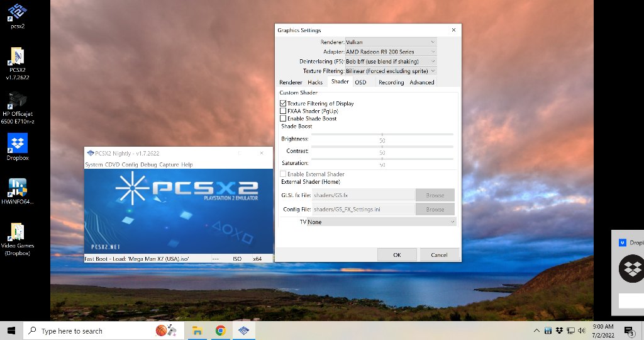
Task: Click Browse for GLSL fx File
Action: pyautogui.click(x=435, y=195)
